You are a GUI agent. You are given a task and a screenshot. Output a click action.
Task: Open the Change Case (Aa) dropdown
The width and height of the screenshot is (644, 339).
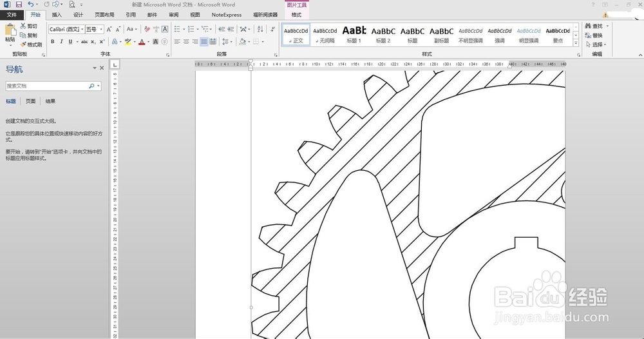coord(132,29)
